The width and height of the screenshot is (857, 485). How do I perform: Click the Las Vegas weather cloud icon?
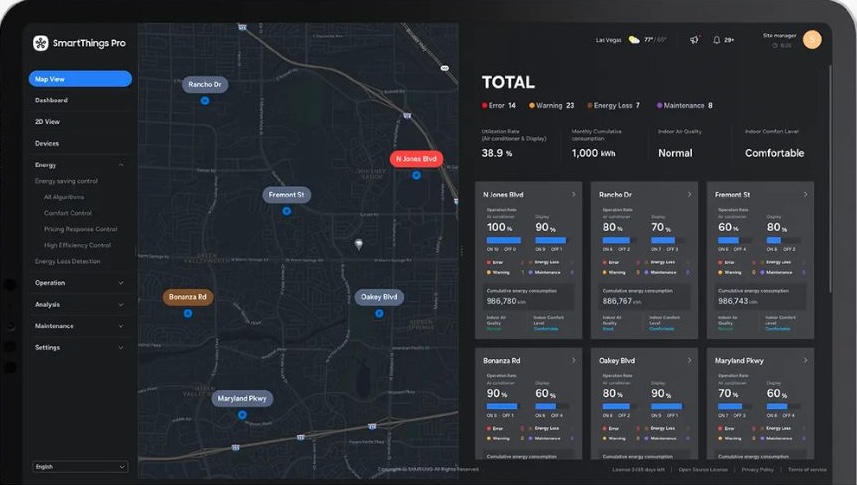(634, 40)
